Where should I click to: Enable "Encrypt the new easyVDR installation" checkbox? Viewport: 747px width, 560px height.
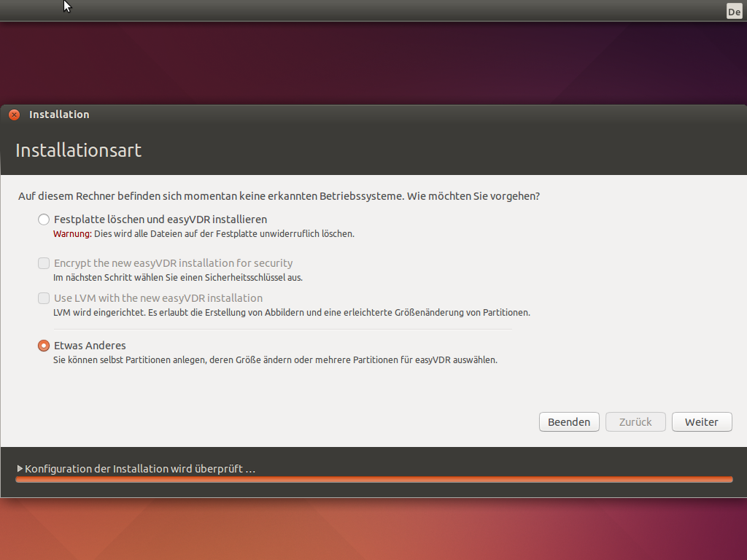click(x=44, y=263)
